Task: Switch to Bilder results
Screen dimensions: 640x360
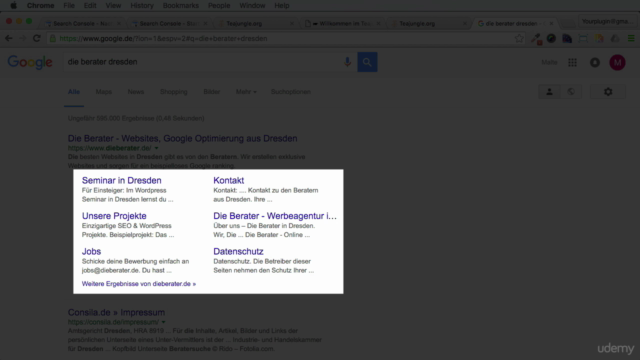Action: click(x=211, y=92)
